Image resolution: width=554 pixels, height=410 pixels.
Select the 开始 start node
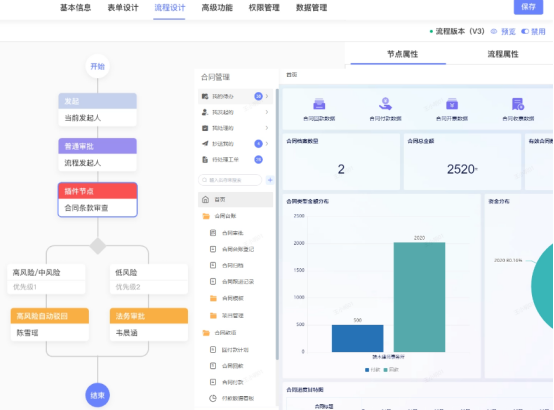[x=98, y=66]
